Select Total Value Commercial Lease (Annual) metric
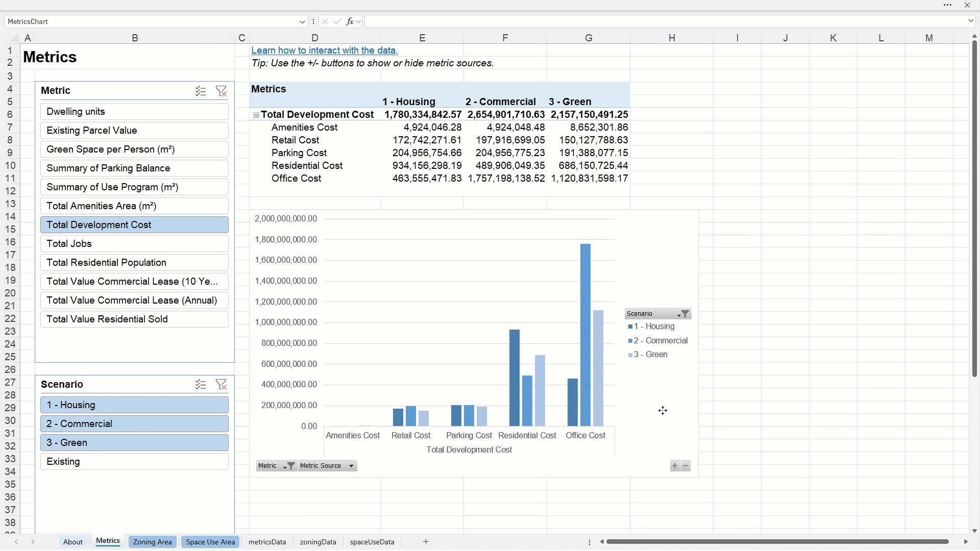Screen dimensions: 980x551 click(x=135, y=300)
